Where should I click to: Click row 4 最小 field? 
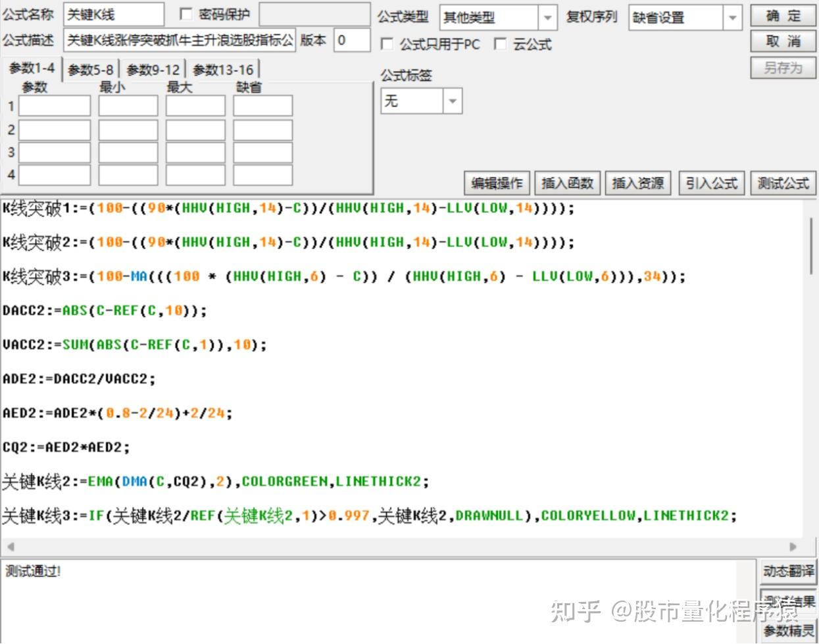point(128,175)
